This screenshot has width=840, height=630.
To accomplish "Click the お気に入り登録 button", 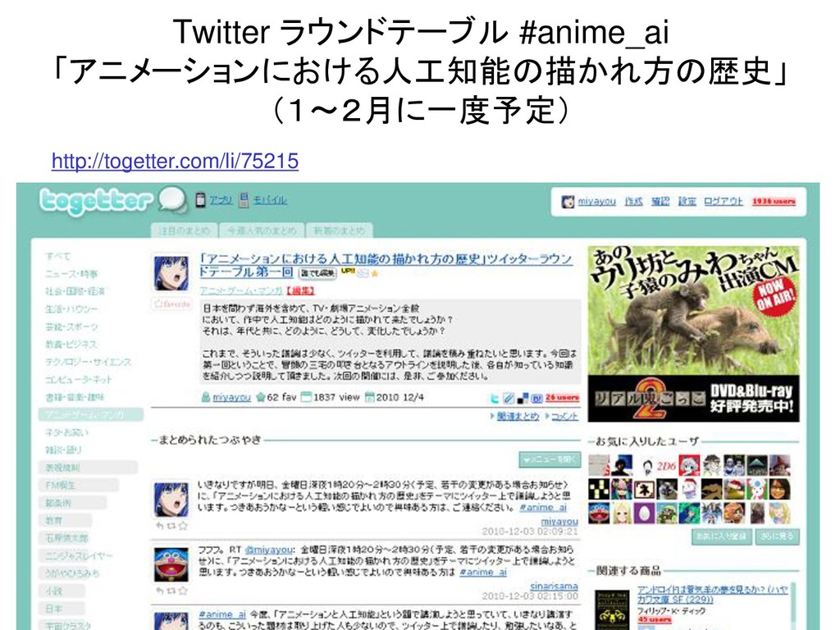I will [x=722, y=536].
